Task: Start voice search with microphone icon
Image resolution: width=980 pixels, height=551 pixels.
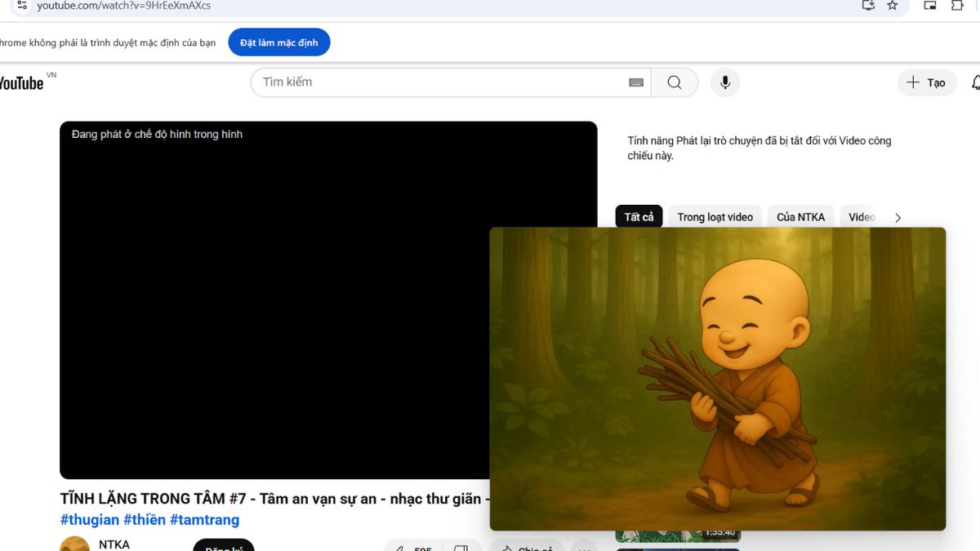Action: [724, 82]
